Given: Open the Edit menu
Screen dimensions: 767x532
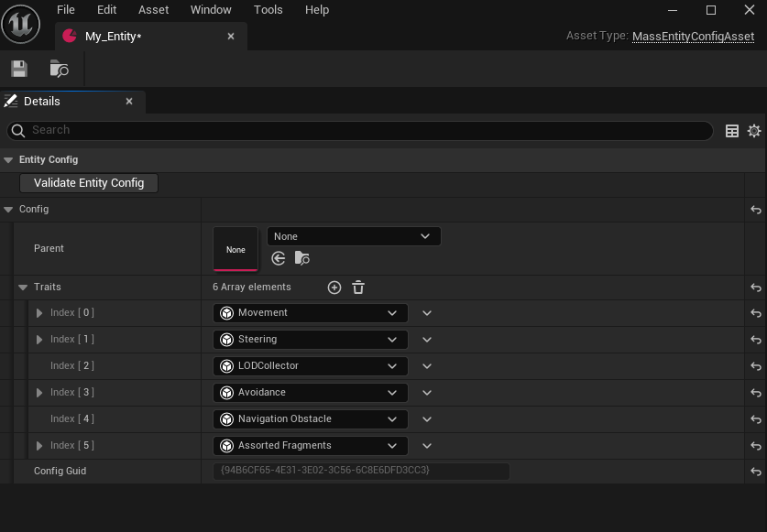Looking at the screenshot, I should pyautogui.click(x=106, y=10).
